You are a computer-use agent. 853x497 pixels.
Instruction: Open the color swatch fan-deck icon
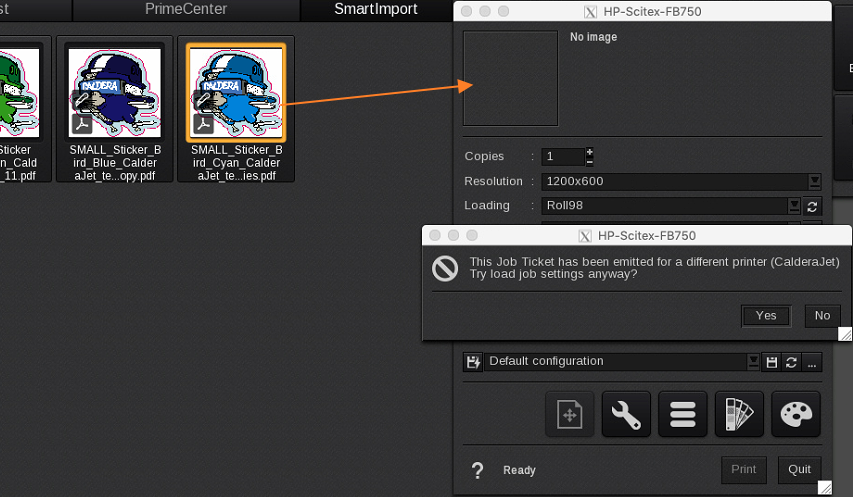[x=740, y=414]
